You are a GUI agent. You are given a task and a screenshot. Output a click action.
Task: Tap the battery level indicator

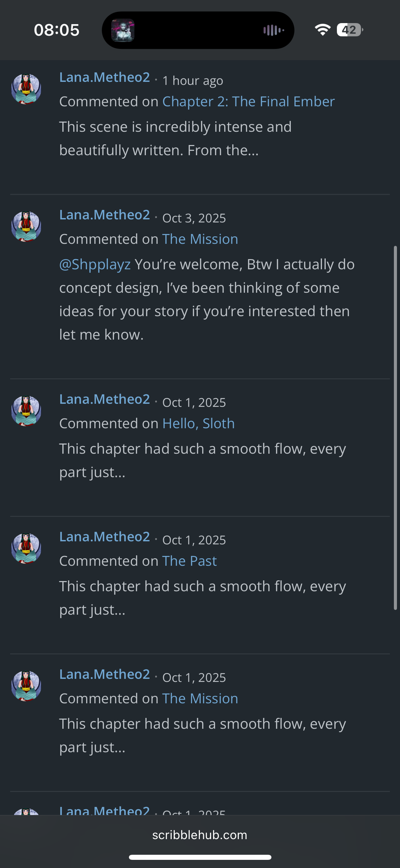coord(349,30)
